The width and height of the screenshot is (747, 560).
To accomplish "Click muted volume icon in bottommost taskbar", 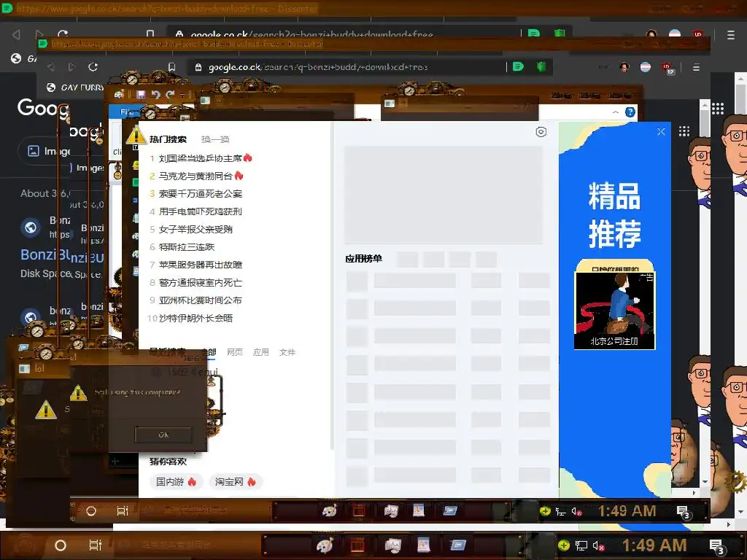I will 599,545.
